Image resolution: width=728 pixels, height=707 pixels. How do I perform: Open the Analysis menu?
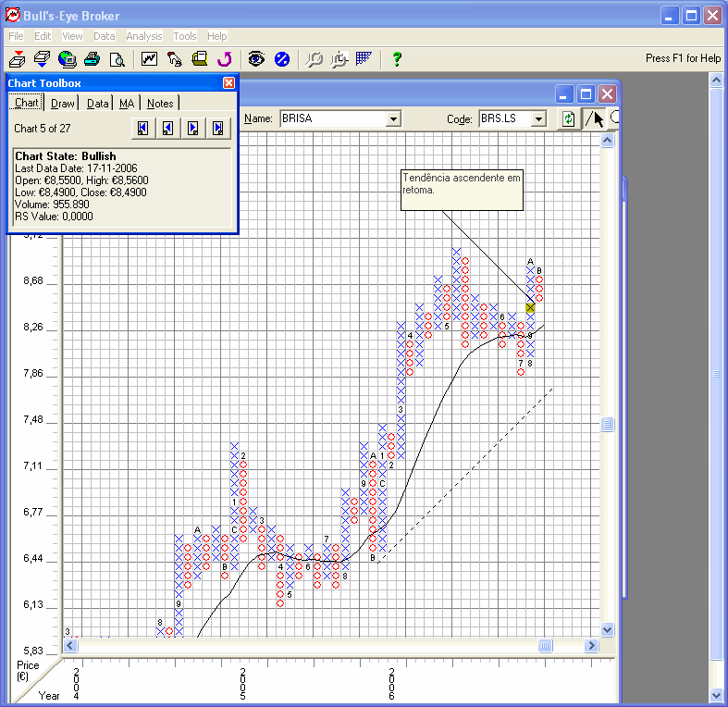click(x=143, y=36)
